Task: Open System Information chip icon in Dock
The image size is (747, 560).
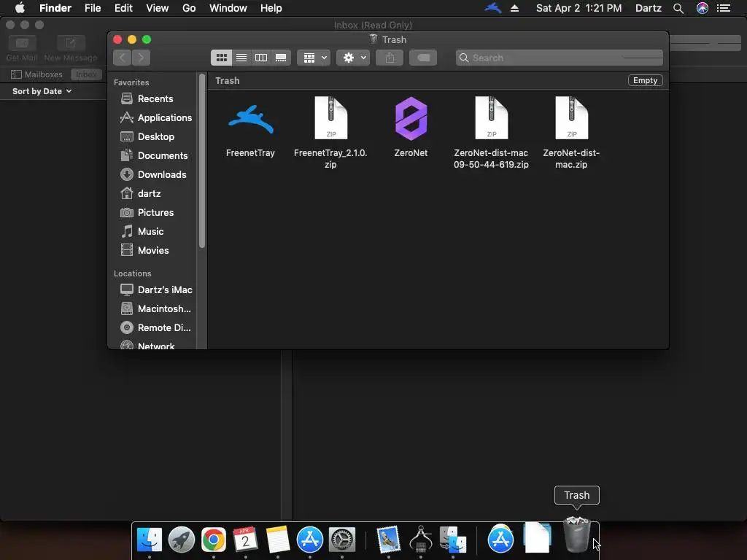Action: (421, 540)
